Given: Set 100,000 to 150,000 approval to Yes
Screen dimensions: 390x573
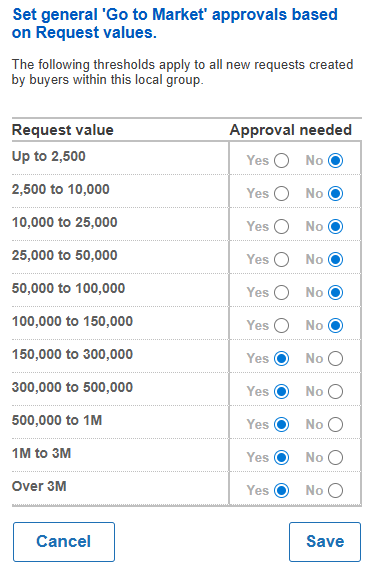Looking at the screenshot, I should pyautogui.click(x=281, y=326).
